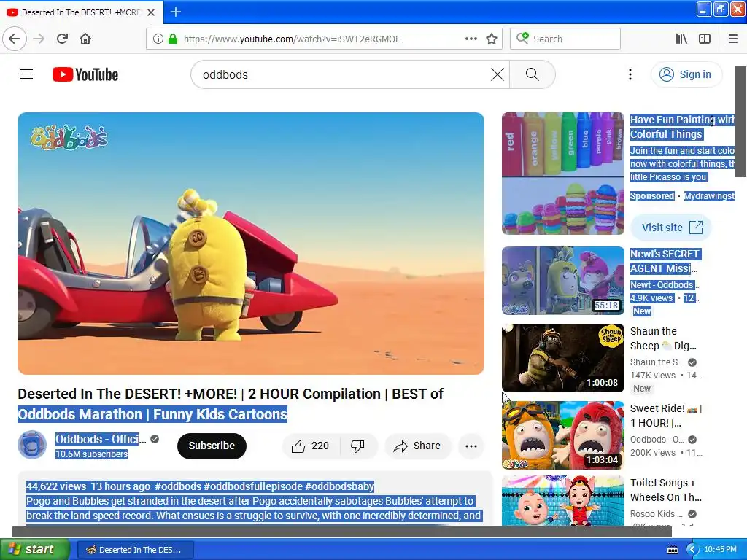Open the Oddbods channel avatar
Image resolution: width=747 pixels, height=560 pixels.
coord(32,445)
